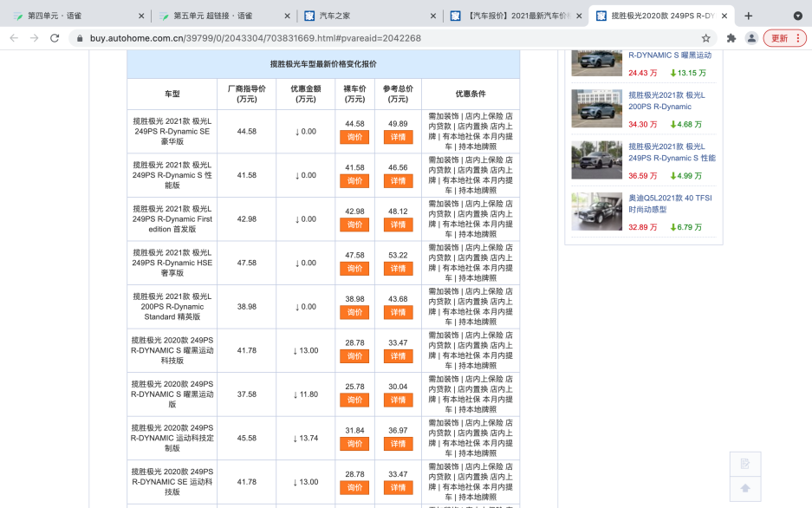
Task: View the site lock security icon
Action: click(x=79, y=38)
